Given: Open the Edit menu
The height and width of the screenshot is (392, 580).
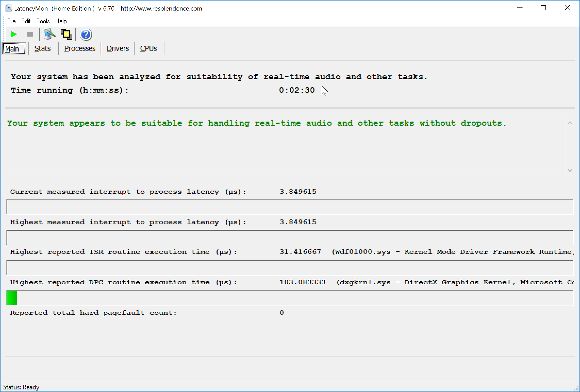Looking at the screenshot, I should 26,21.
